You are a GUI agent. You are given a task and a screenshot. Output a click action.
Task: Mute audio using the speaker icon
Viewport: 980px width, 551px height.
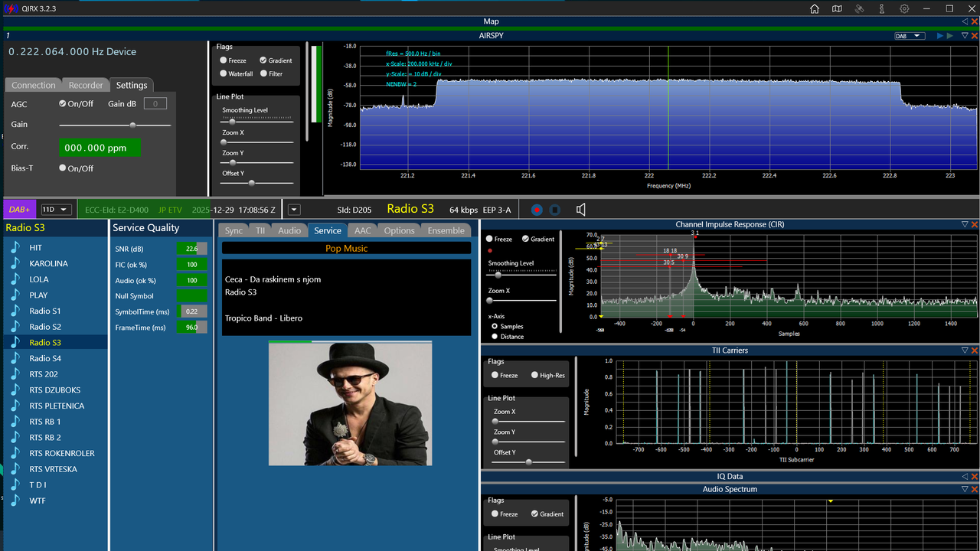581,209
